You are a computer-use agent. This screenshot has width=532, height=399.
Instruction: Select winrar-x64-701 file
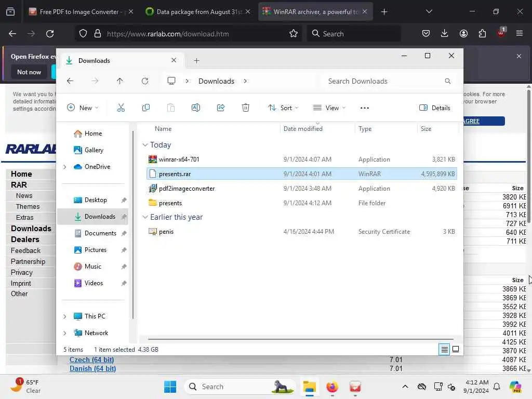(x=302, y=159)
